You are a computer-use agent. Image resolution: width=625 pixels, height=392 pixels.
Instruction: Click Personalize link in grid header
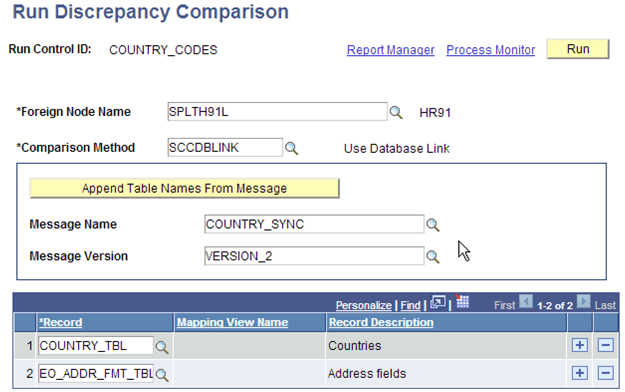pyautogui.click(x=364, y=305)
